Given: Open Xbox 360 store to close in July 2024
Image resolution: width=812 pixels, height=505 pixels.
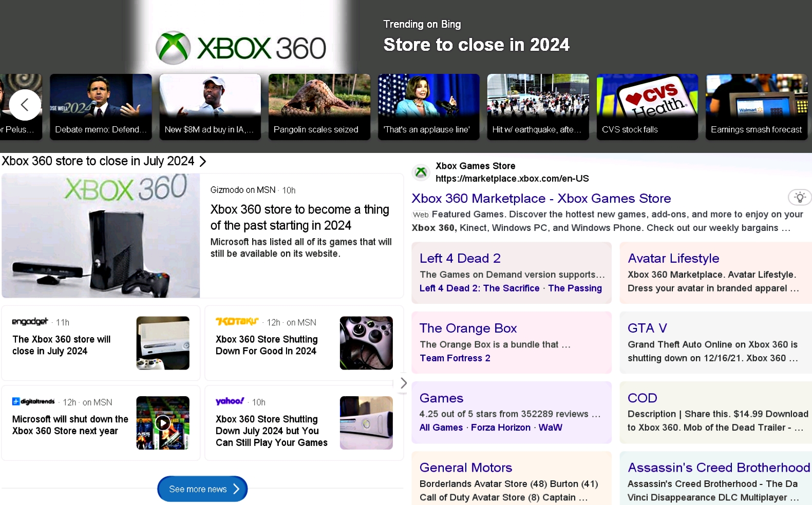Looking at the screenshot, I should pyautogui.click(x=98, y=161).
